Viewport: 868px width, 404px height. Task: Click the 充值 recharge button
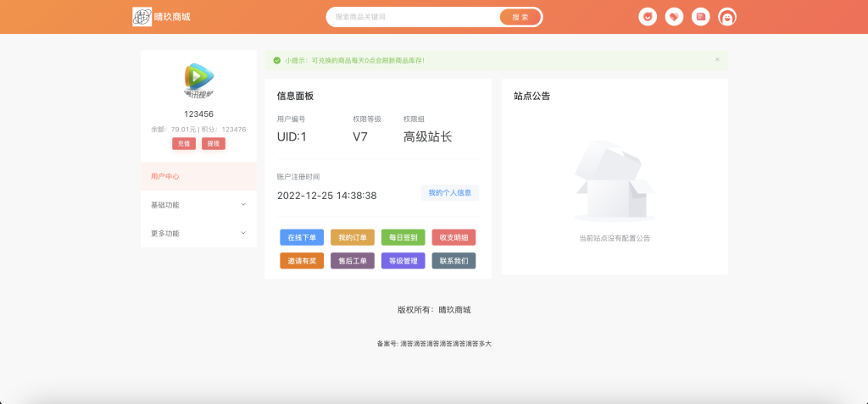(x=184, y=143)
